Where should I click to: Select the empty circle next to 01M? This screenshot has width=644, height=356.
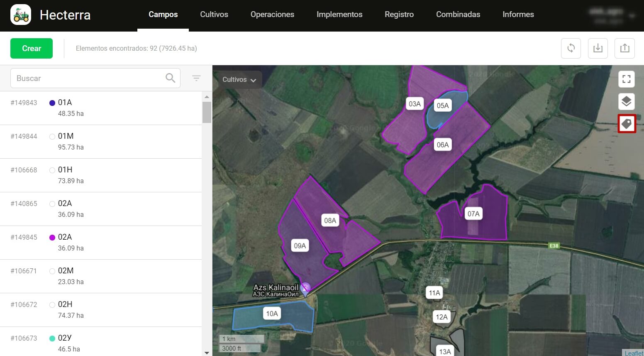(52, 137)
